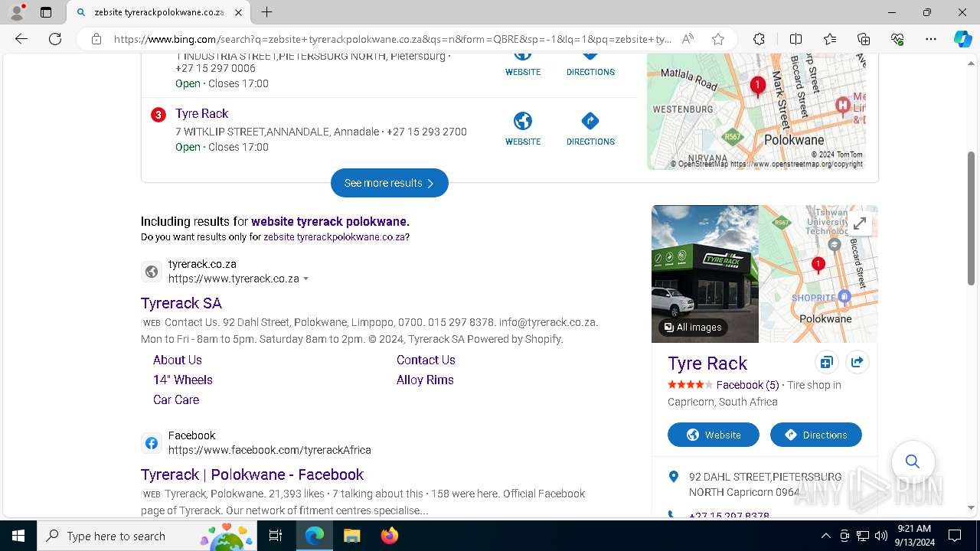Open the Copilot sidebar
Viewport: 980px width, 551px height.
(x=962, y=39)
